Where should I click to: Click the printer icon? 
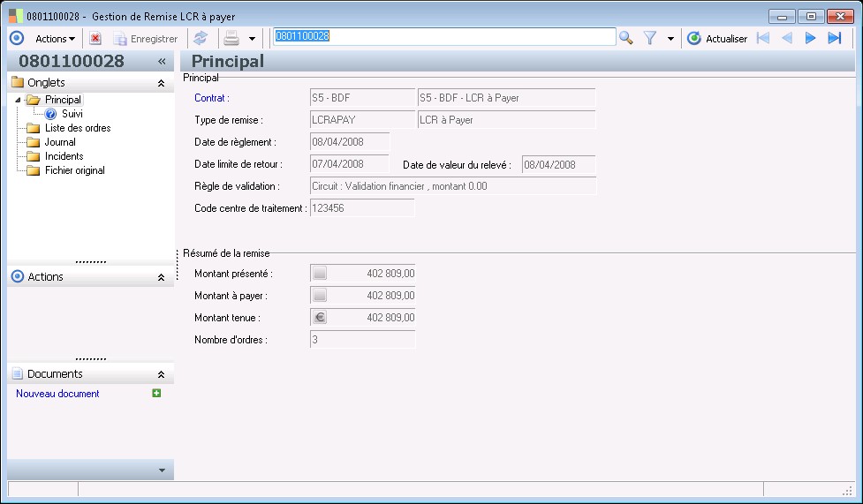coord(231,38)
